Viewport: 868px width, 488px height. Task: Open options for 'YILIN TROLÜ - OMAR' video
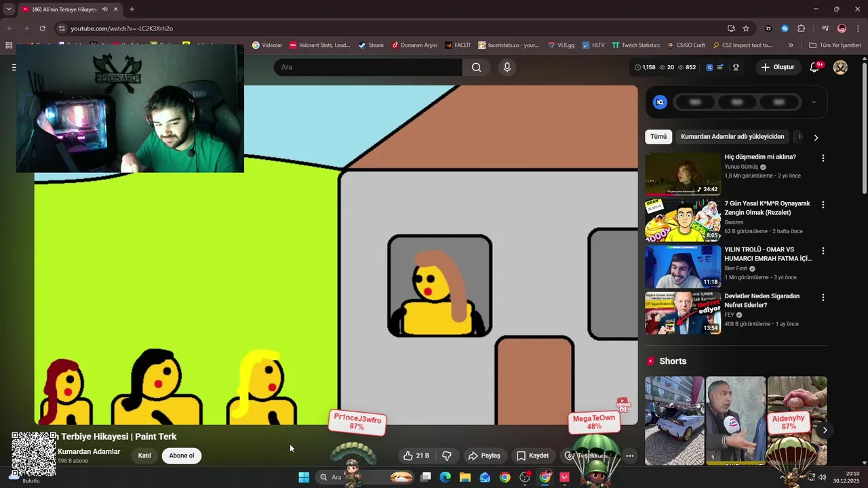coord(823,251)
